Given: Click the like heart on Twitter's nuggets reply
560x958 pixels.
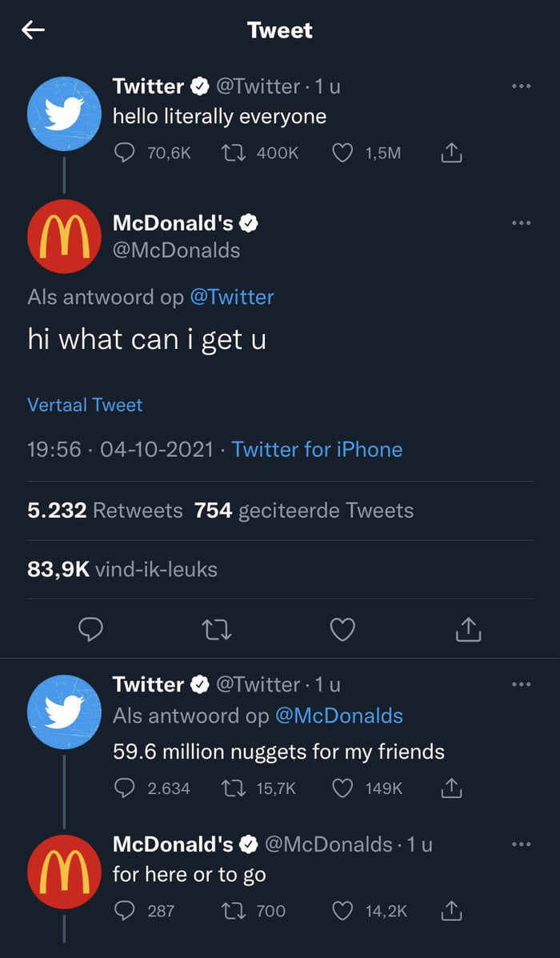Looking at the screenshot, I should (x=342, y=788).
